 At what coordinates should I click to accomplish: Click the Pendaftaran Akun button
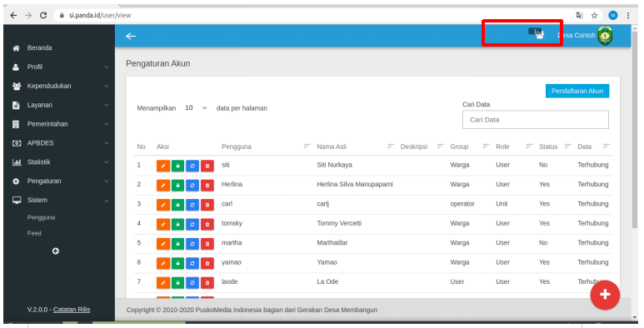[577, 91]
